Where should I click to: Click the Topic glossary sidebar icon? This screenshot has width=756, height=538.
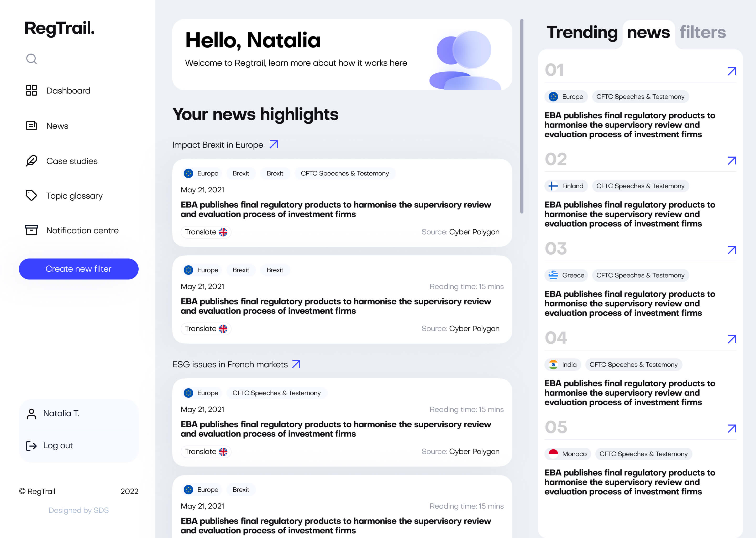click(31, 195)
